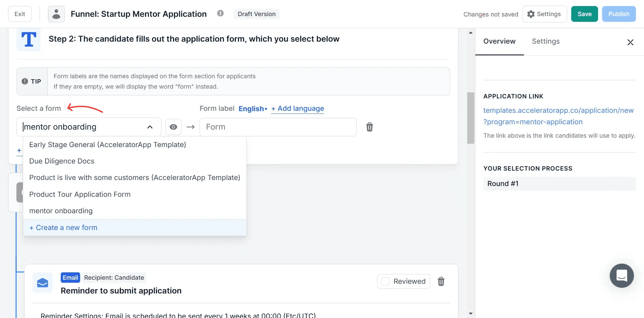Switch to the Settings tab in side panel
644x318 pixels.
(545, 41)
